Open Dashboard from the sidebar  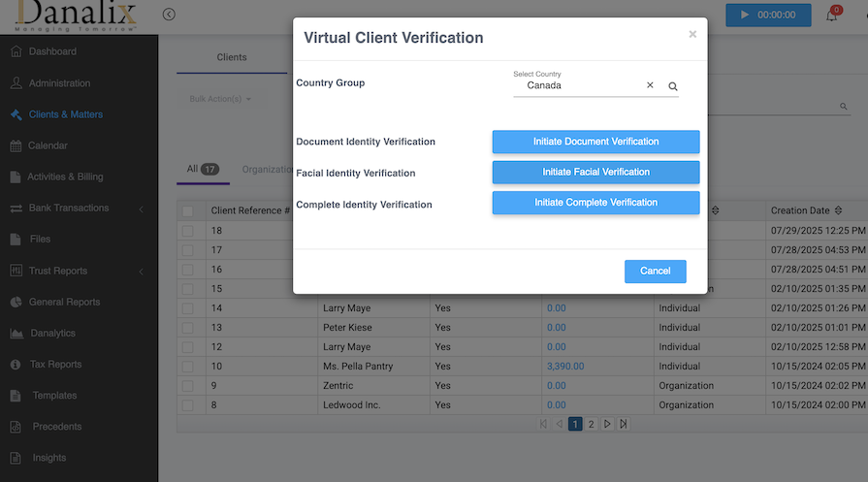[x=52, y=51]
